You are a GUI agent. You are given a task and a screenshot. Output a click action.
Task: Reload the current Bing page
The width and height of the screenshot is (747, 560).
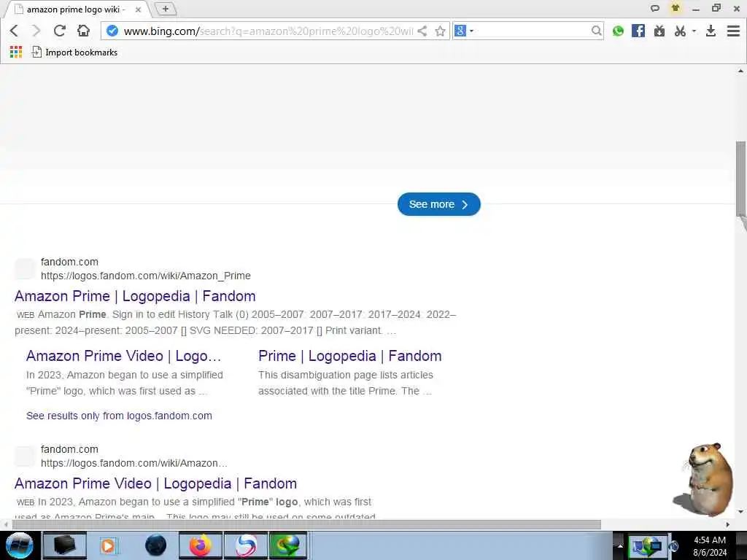click(x=60, y=31)
